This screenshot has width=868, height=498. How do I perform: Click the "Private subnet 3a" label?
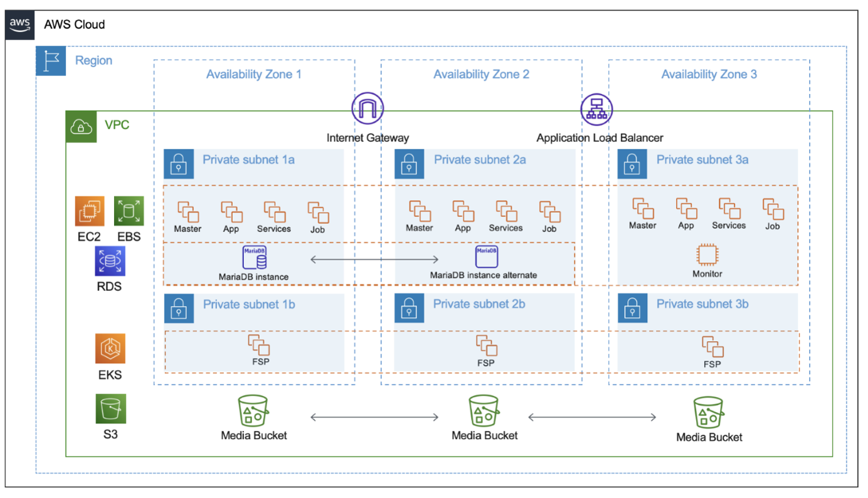tap(702, 160)
